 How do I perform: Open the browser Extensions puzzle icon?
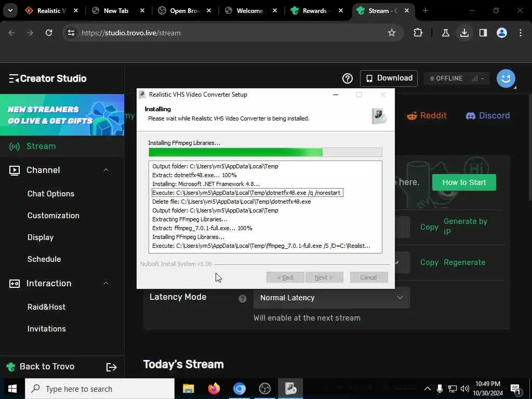418,33
